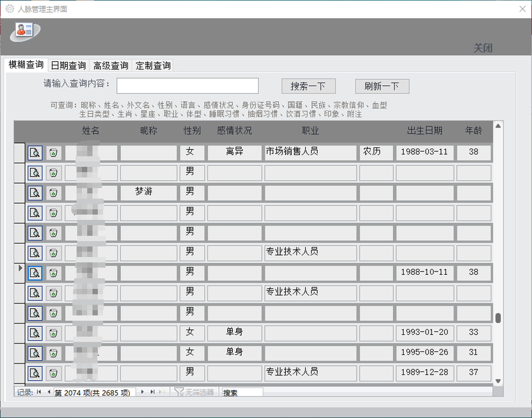Go to the next record
This screenshot has height=418, width=532.
pyautogui.click(x=142, y=392)
